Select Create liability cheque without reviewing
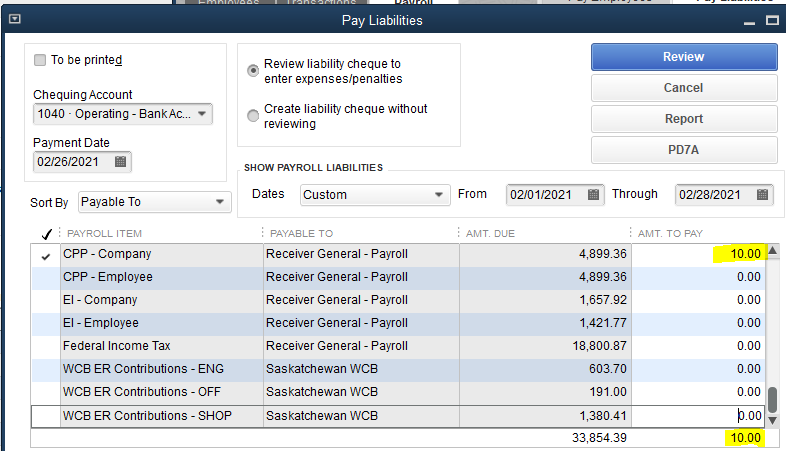786x451 pixels. [253, 116]
